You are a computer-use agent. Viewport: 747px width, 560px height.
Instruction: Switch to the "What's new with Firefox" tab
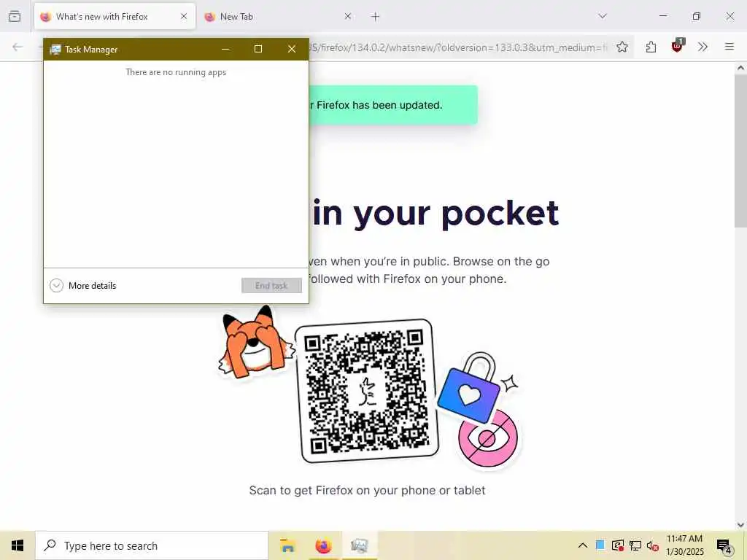(x=115, y=17)
